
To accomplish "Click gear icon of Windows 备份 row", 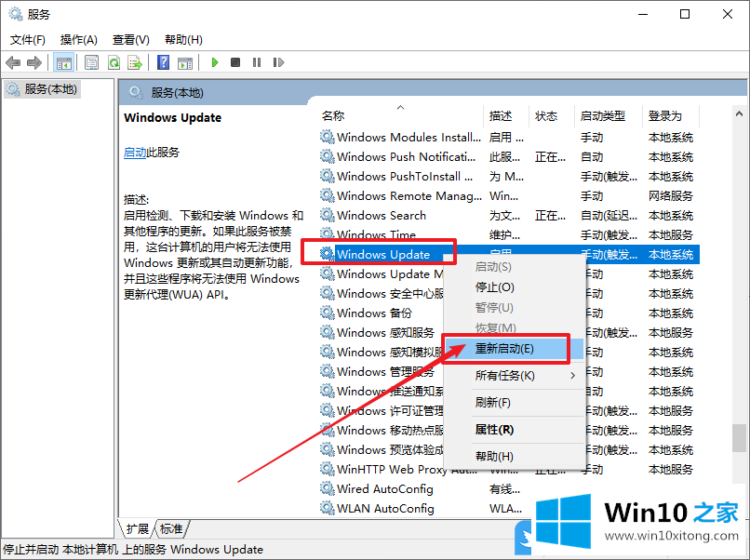I will coord(328,313).
